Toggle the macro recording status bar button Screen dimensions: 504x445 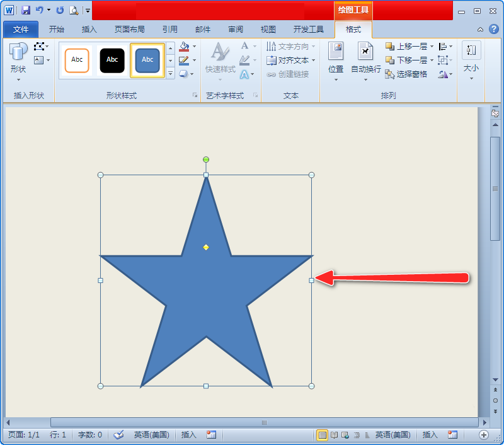pos(211,435)
